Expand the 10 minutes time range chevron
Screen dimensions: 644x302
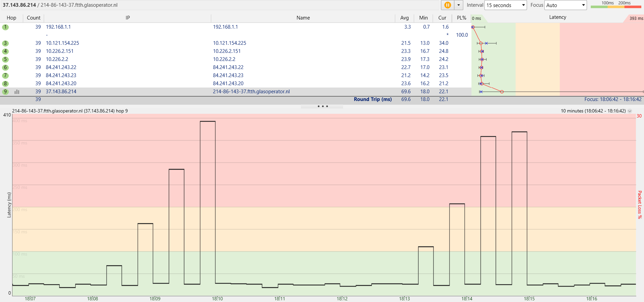click(x=630, y=111)
